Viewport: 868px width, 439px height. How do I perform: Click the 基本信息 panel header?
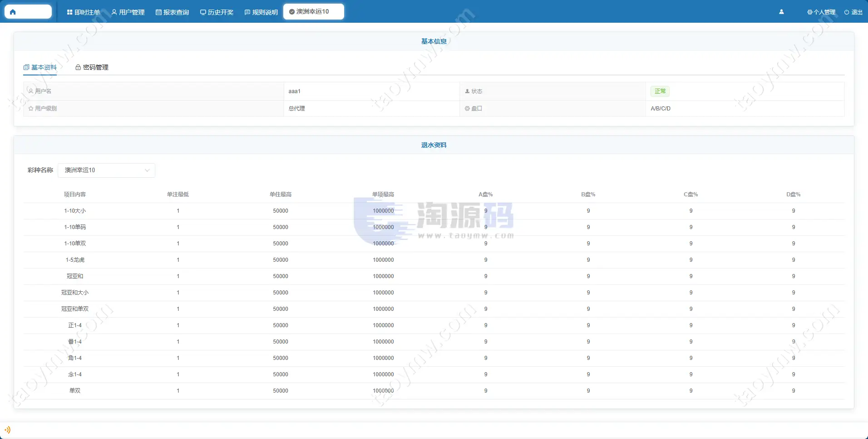(434, 41)
